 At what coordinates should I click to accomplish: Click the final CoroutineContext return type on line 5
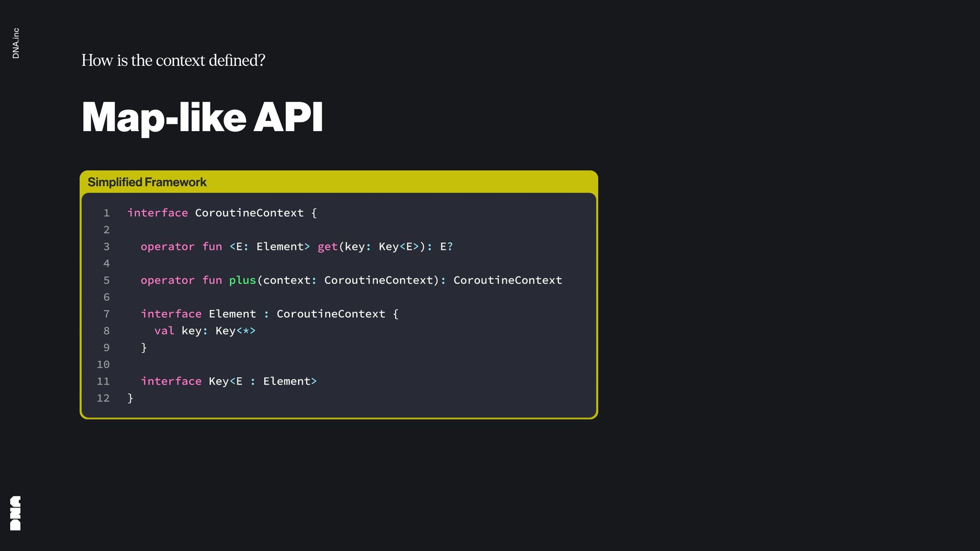pos(507,281)
